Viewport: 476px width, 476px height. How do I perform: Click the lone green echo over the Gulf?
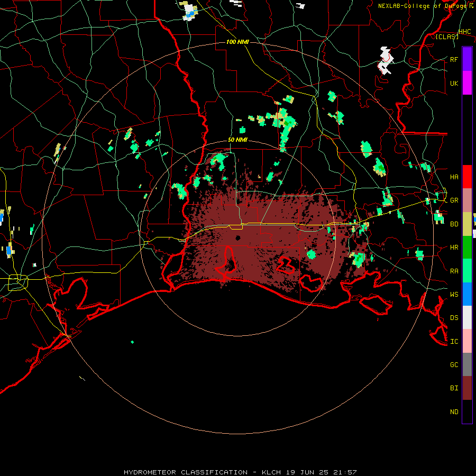point(132,342)
